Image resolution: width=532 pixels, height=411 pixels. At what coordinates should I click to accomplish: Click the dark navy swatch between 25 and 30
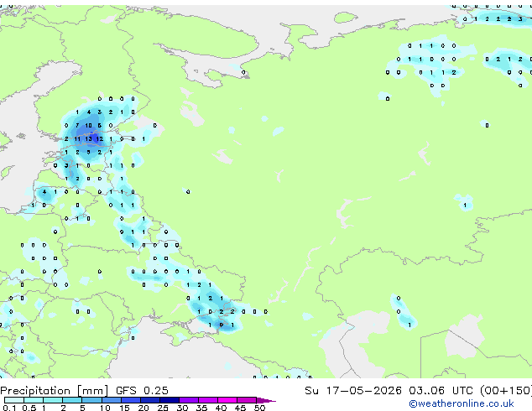tap(170, 400)
